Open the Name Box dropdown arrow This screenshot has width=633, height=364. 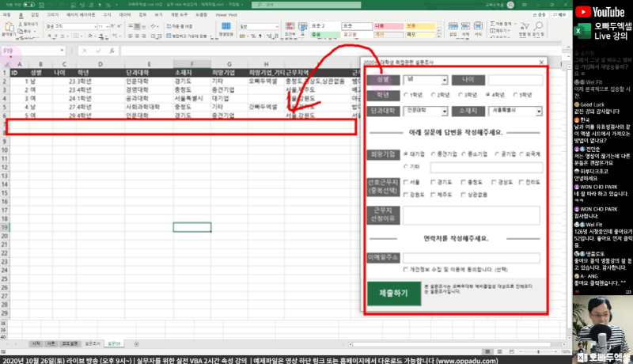click(x=62, y=51)
